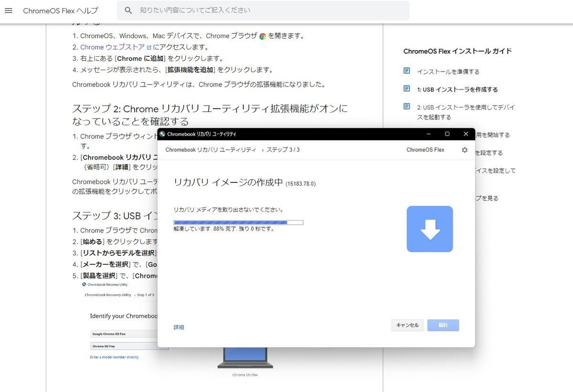Open the インストールを準備する guide link

[448, 72]
